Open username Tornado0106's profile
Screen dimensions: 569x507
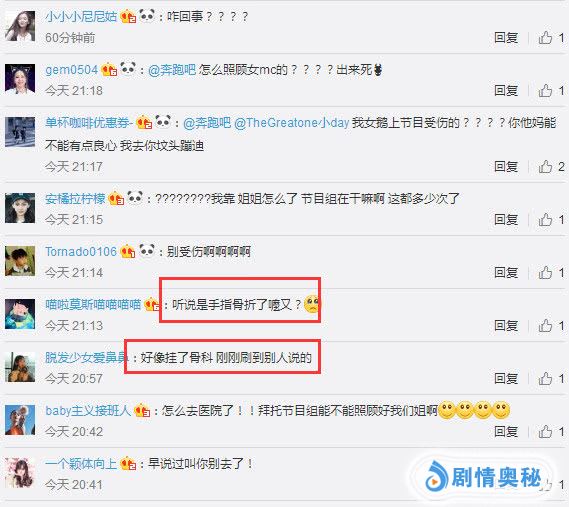[x=81, y=252]
